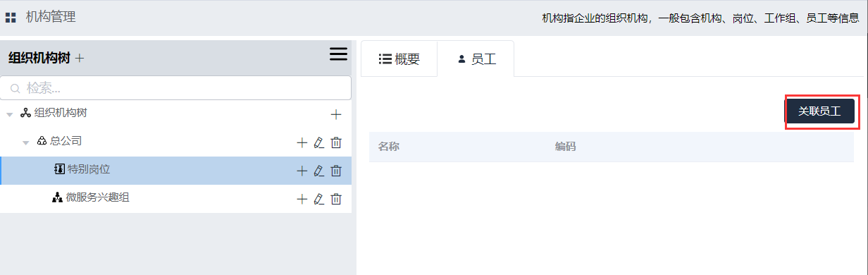Click the 关联员工 button
This screenshot has width=868, height=275.
(x=820, y=111)
